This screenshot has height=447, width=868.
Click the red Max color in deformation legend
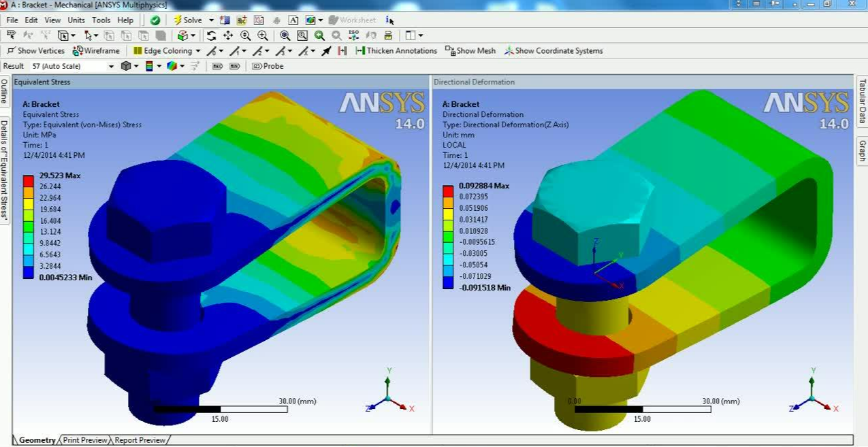(x=448, y=191)
